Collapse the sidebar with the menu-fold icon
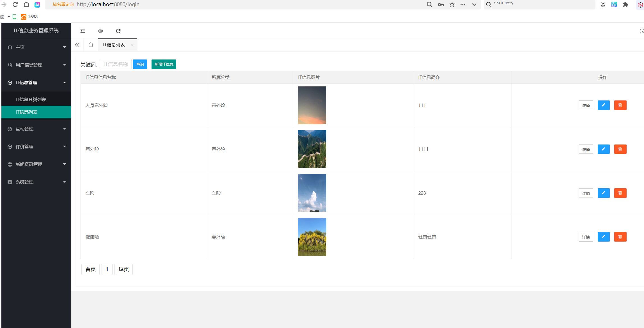Image resolution: width=644 pixels, height=328 pixels. [x=83, y=31]
